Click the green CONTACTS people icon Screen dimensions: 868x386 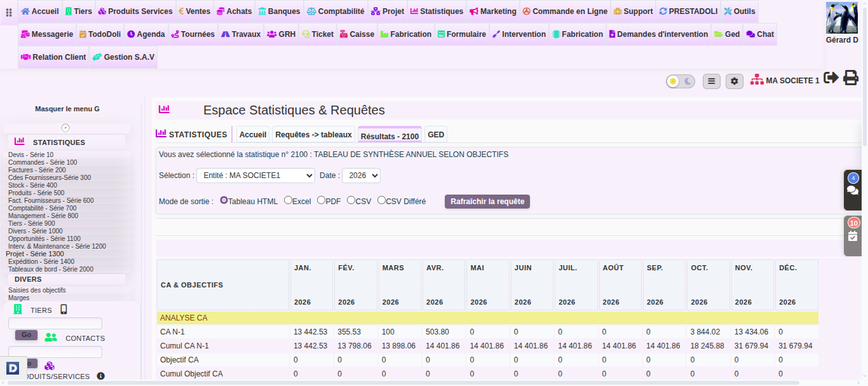51,338
